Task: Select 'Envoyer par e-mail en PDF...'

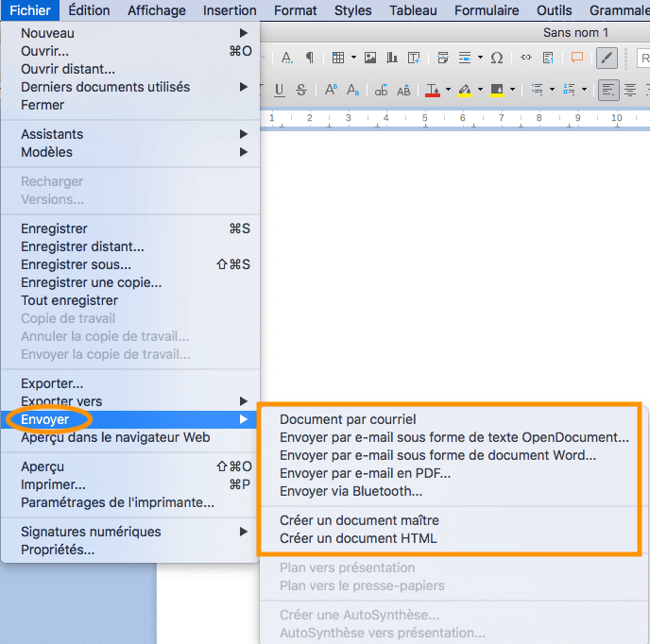Action: click(365, 473)
